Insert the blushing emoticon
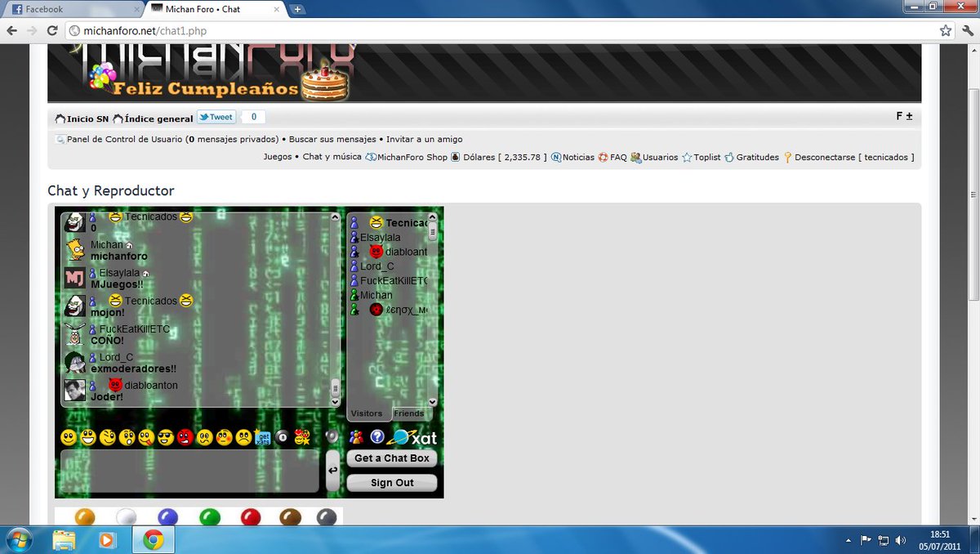Screen dimensions: 980x554 pos(224,437)
